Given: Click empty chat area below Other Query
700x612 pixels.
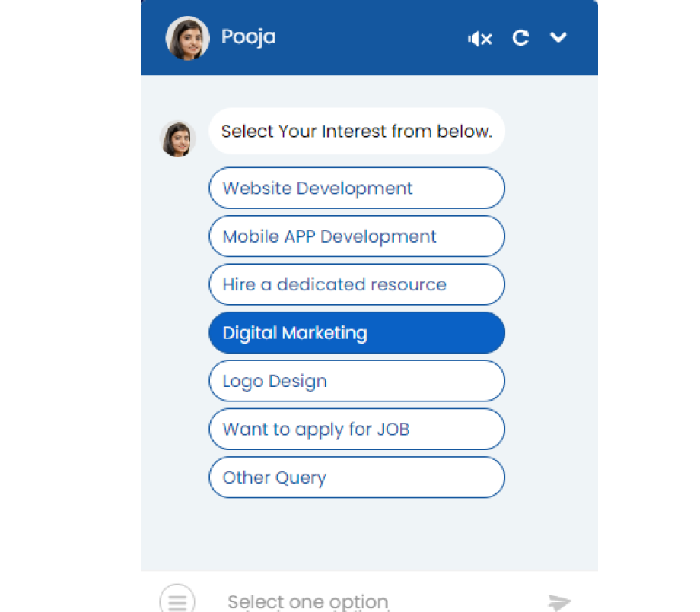Looking at the screenshot, I should coord(369,534).
